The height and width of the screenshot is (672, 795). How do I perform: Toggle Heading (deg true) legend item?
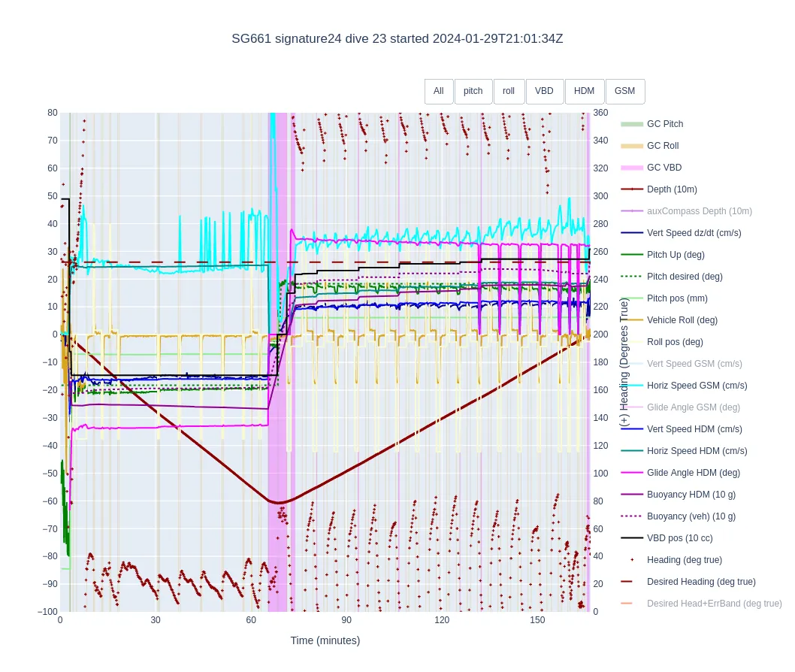point(671,561)
